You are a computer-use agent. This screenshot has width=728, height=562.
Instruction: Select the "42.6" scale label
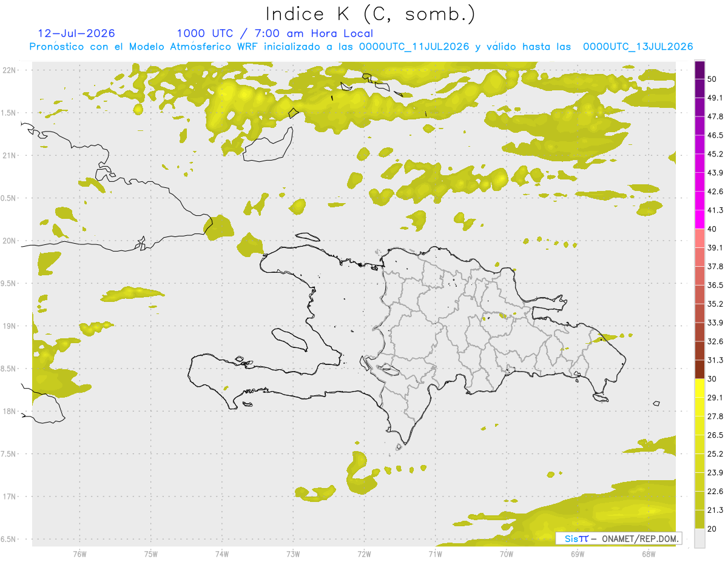(715, 192)
